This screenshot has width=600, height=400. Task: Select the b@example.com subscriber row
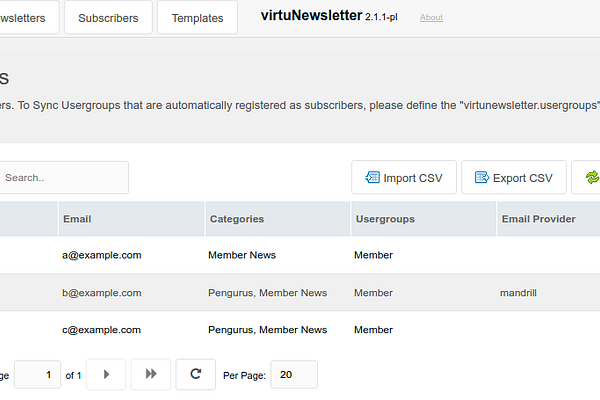pos(300,292)
